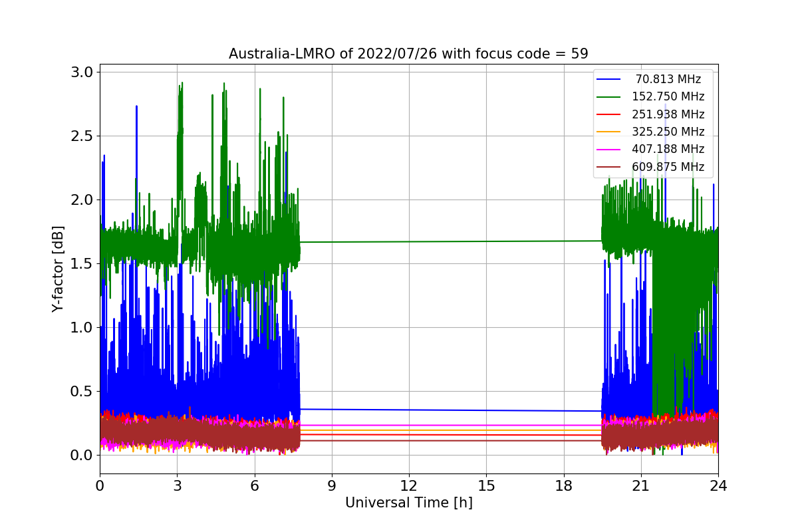Click the red line sample in legend
This screenshot has width=798, height=532.
click(609, 114)
